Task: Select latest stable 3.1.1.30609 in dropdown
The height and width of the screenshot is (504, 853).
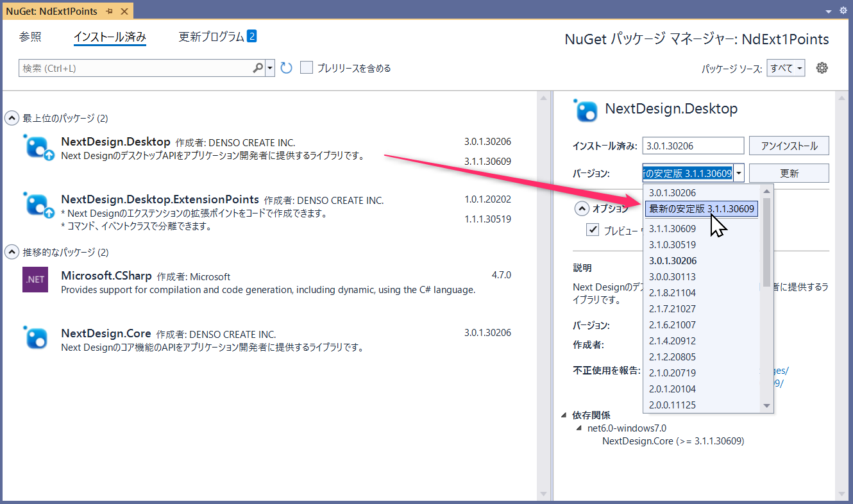Action: point(702,208)
